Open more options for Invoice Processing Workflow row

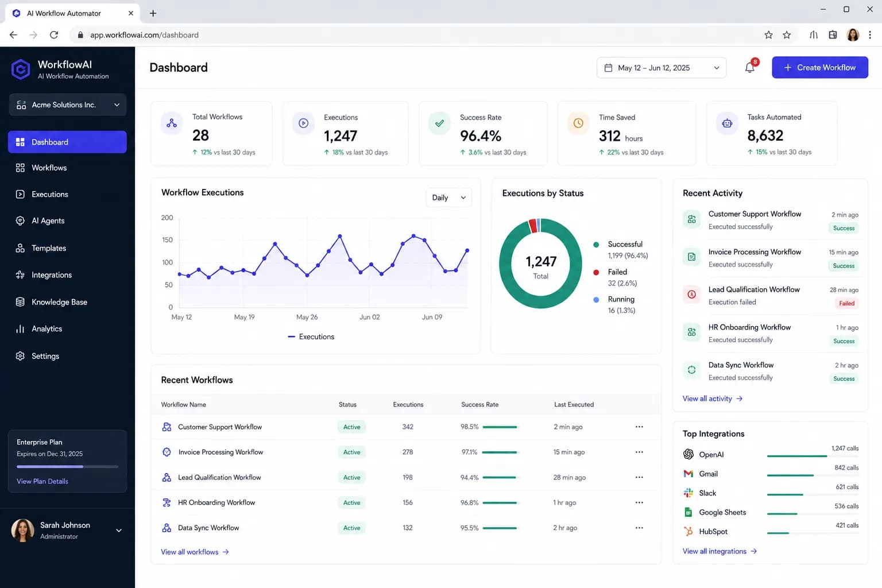639,452
